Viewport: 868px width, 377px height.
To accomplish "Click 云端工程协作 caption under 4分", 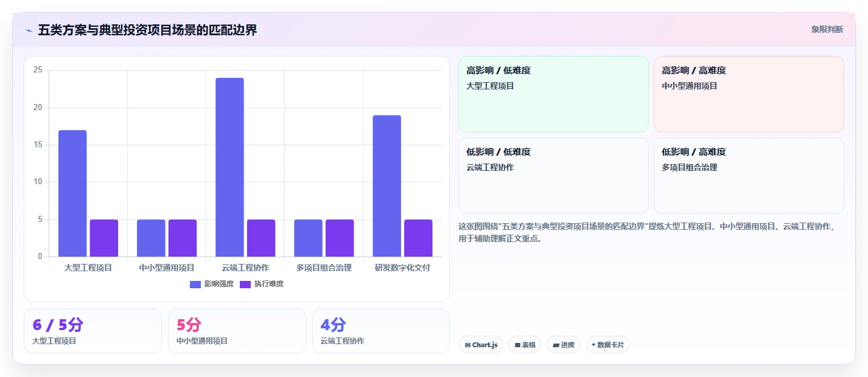I will (x=342, y=341).
